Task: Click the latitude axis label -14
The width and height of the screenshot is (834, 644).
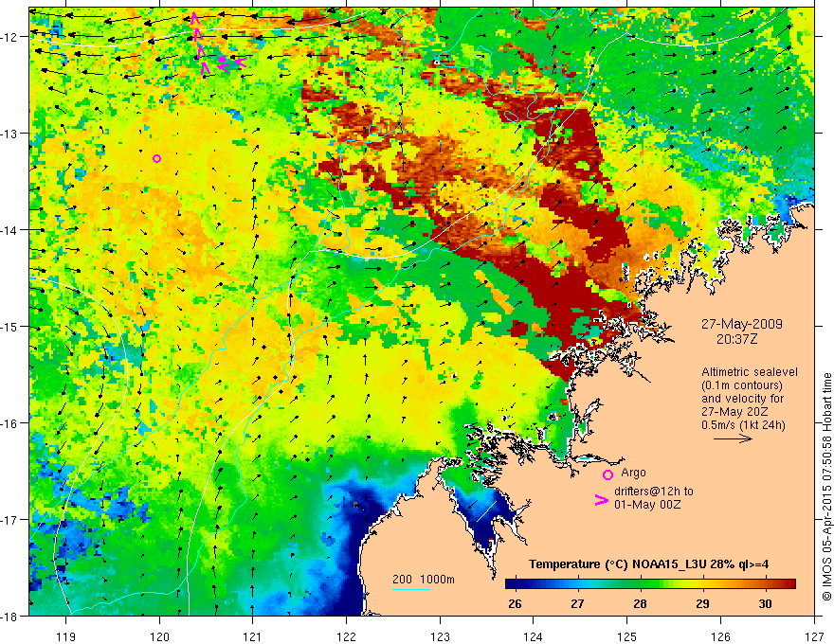Action: (x=9, y=230)
